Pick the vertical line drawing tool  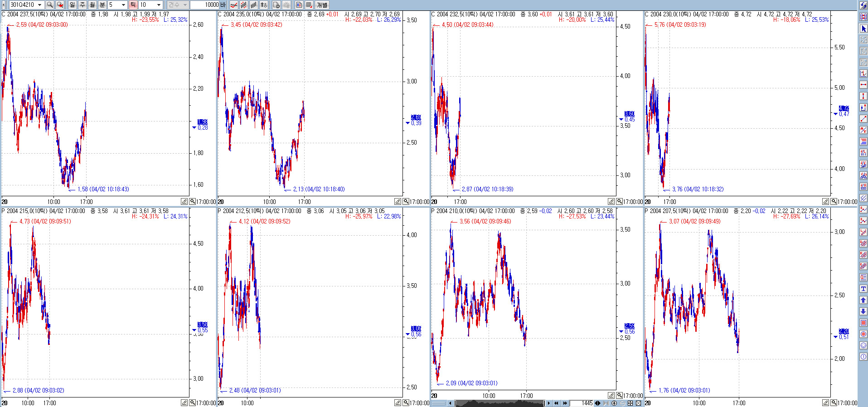click(x=863, y=96)
